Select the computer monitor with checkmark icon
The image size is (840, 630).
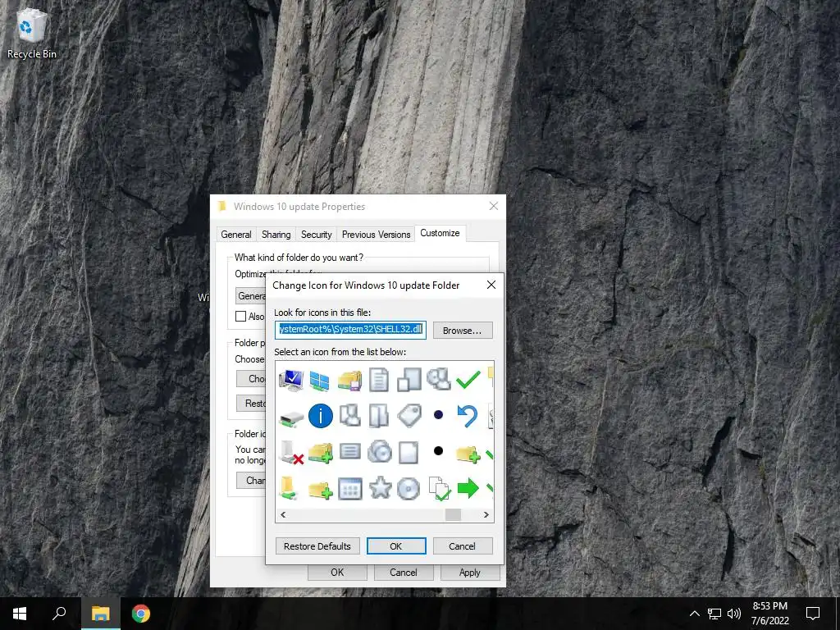coord(291,380)
